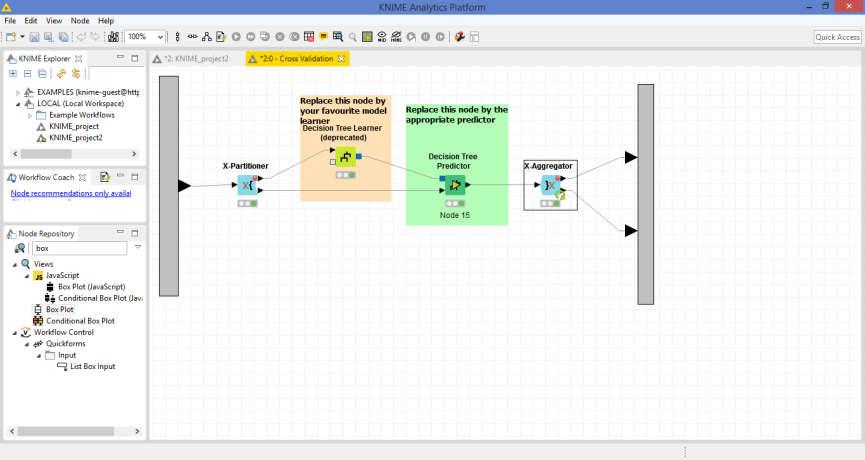Click the Node recommendations link
865x460 pixels.
coord(71,193)
